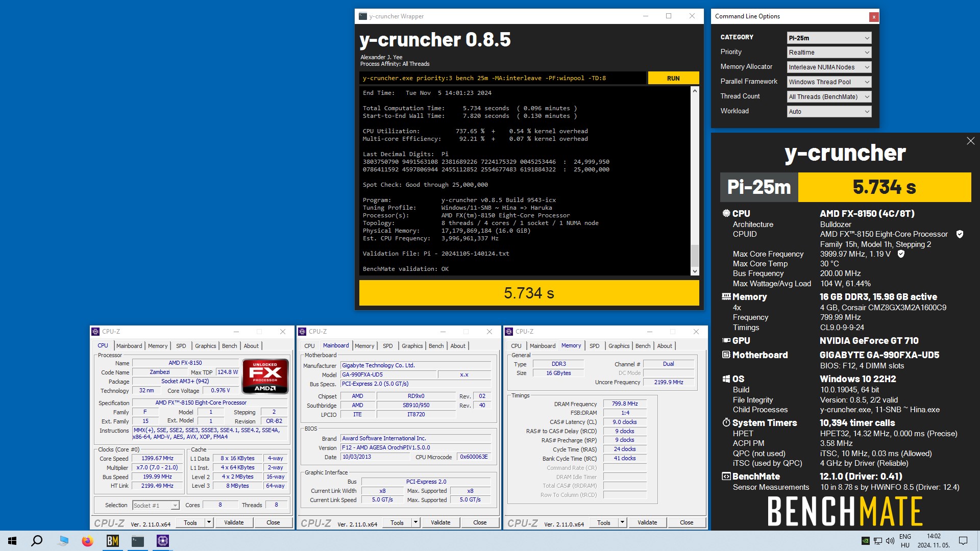Click the Windows Start button

click(x=12, y=541)
